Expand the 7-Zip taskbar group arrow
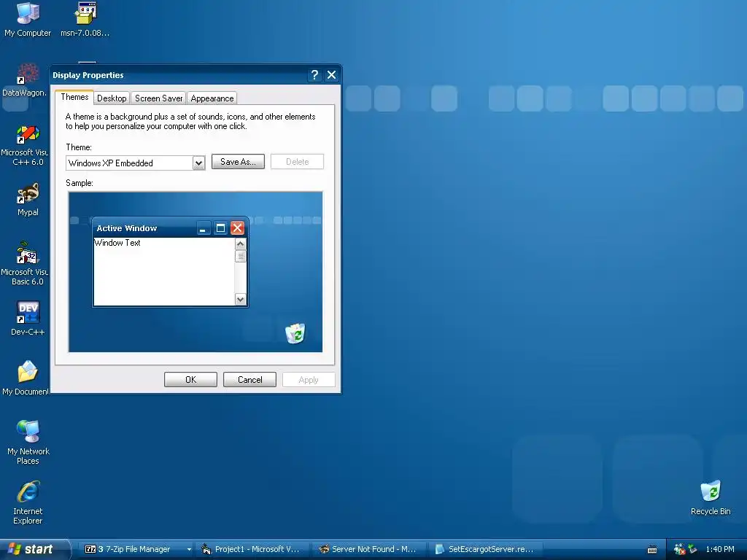 (x=189, y=549)
